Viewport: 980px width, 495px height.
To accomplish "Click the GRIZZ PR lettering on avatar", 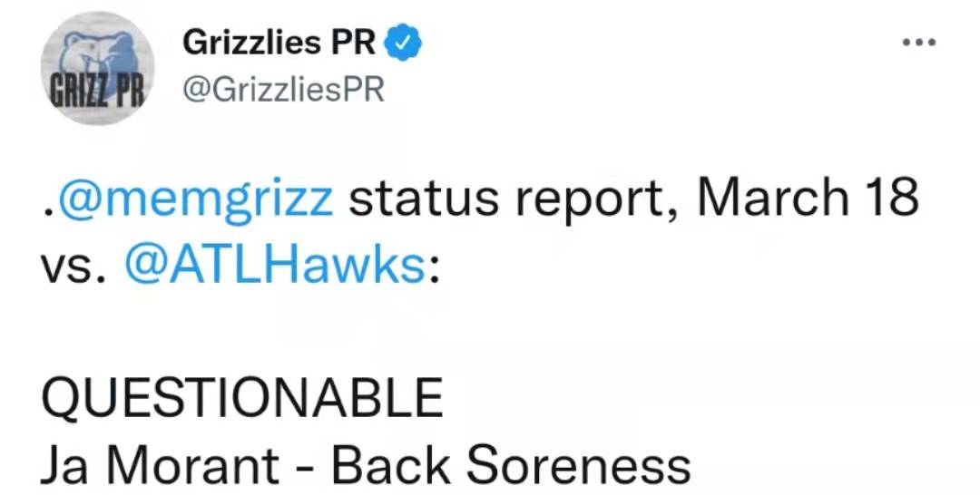I will (x=97, y=92).
